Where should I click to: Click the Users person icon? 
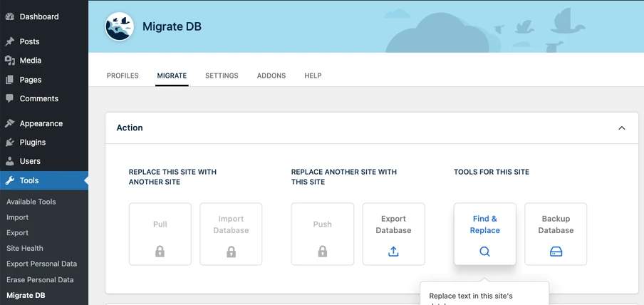pos(9,161)
